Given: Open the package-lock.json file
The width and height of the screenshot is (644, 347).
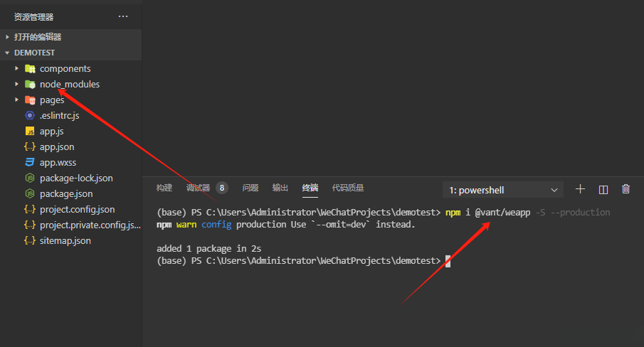Looking at the screenshot, I should click(x=76, y=178).
